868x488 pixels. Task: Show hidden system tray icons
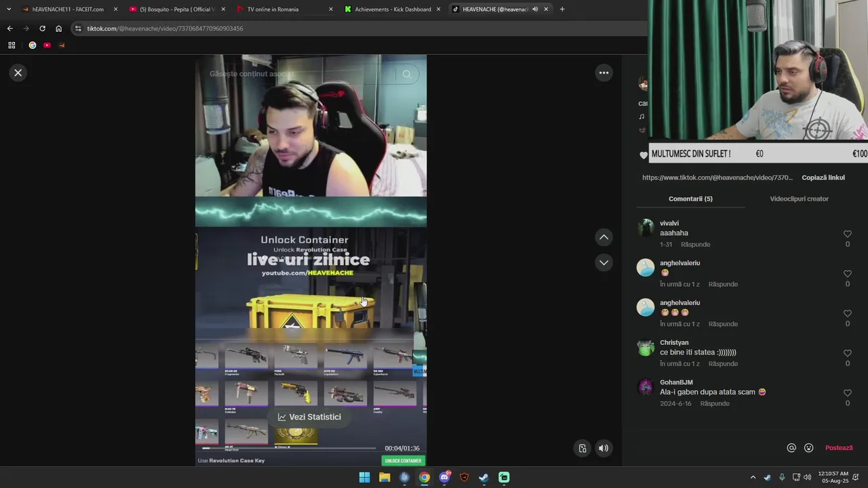click(x=753, y=477)
